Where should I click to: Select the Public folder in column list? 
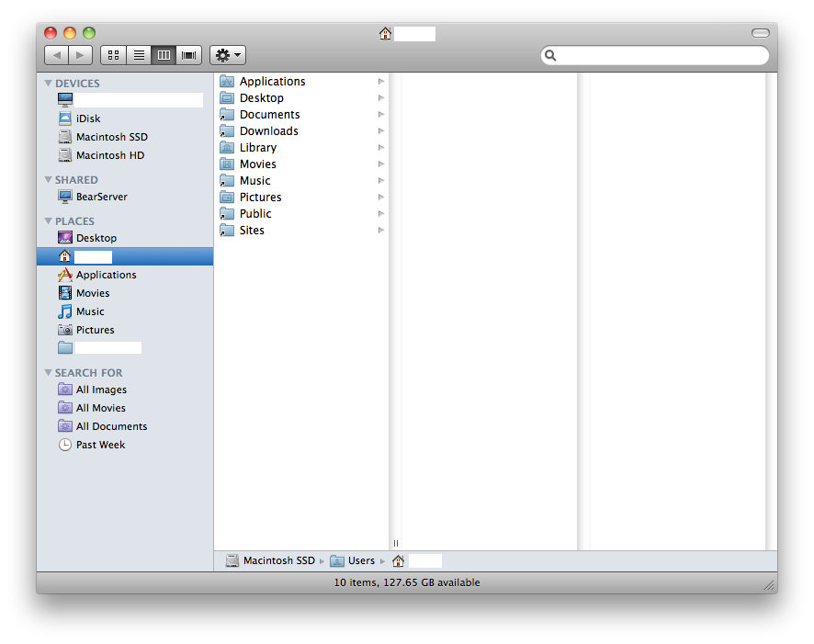301,214
